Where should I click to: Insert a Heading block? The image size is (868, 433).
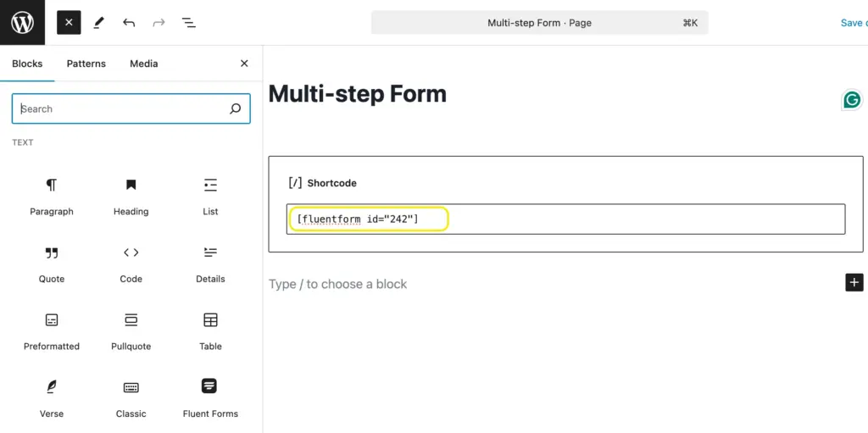[131, 196]
